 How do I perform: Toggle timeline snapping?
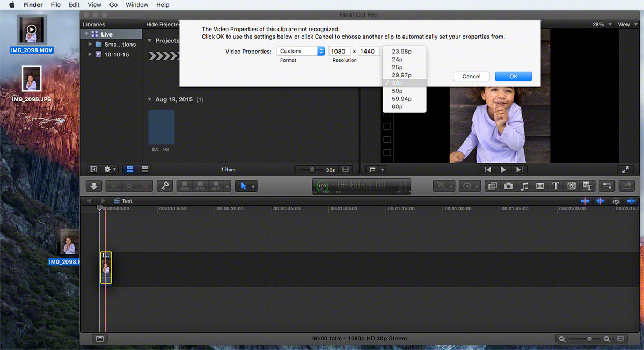pyautogui.click(x=632, y=201)
